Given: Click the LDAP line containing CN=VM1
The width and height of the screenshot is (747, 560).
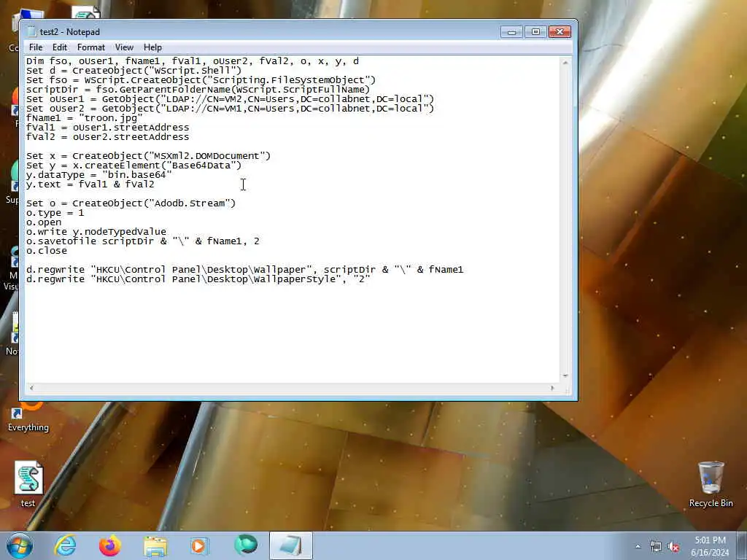Looking at the screenshot, I should coord(230,109).
